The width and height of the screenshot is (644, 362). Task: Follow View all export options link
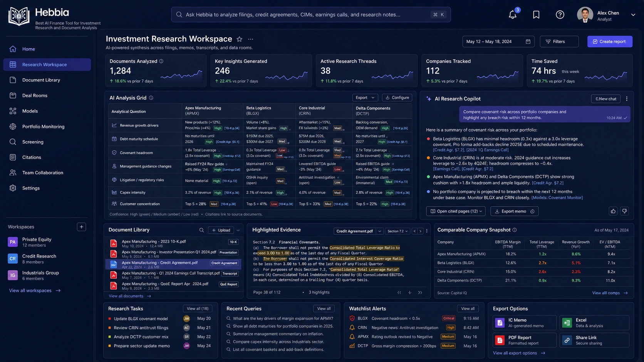pyautogui.click(x=519, y=353)
